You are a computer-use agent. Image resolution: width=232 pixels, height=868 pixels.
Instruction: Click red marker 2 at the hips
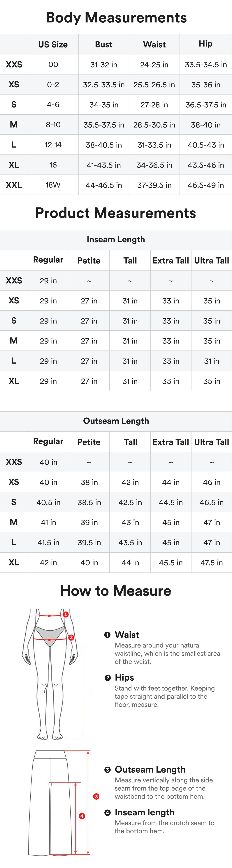(71, 638)
